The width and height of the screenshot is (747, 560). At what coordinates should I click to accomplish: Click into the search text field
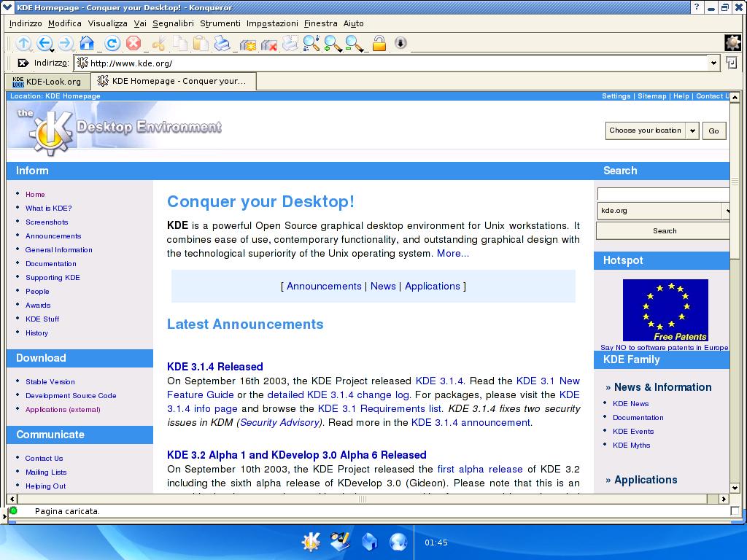[663, 194]
